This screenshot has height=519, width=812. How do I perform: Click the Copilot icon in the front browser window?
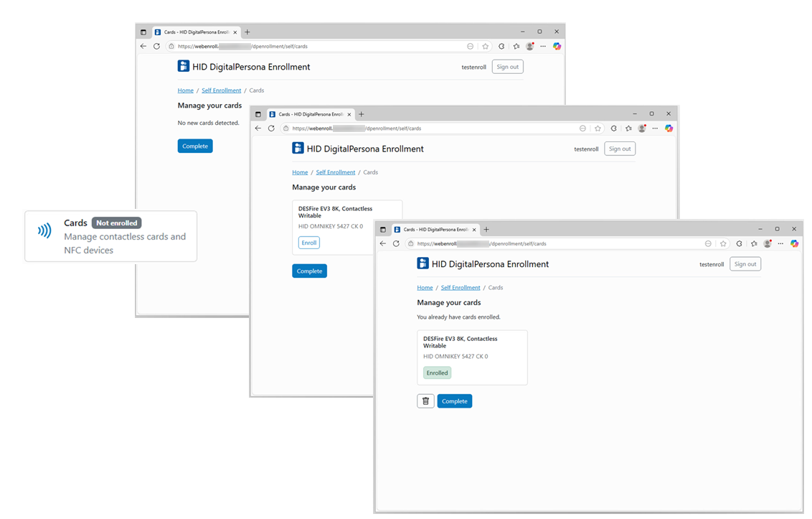click(x=794, y=244)
